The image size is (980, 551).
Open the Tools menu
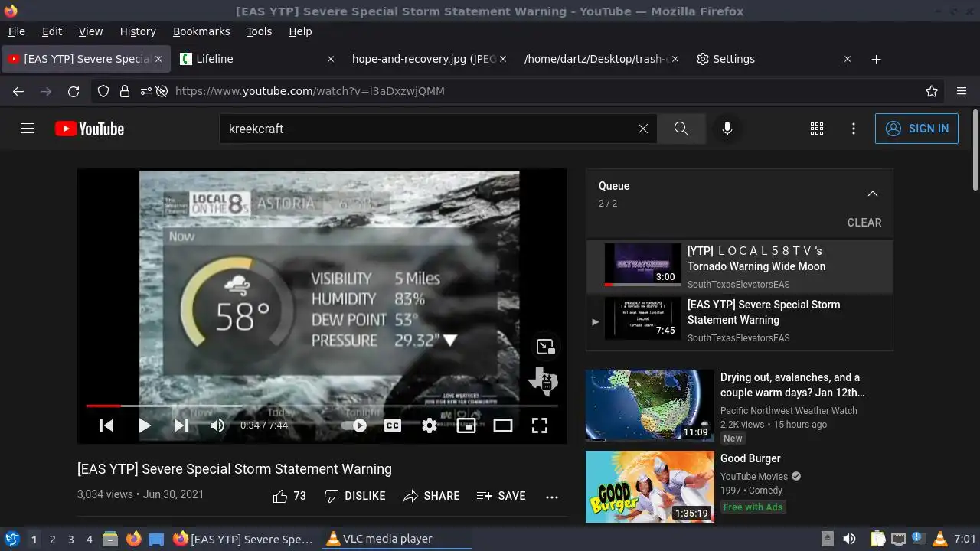pyautogui.click(x=259, y=31)
